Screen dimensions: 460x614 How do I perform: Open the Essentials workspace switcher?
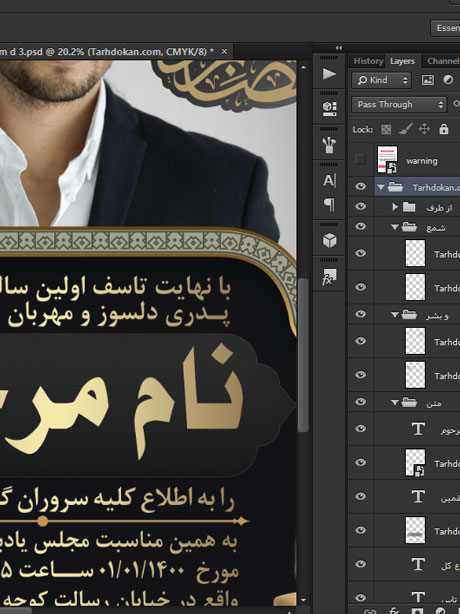click(446, 28)
